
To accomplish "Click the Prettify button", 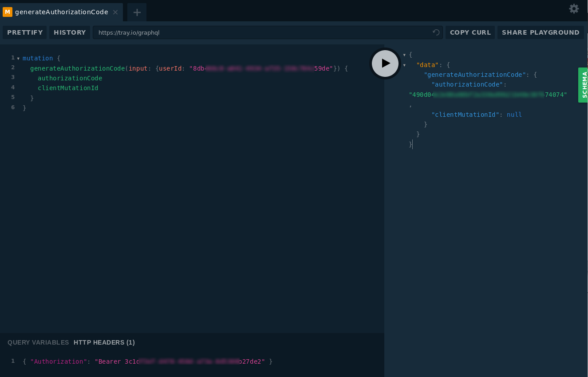I will pos(25,32).
